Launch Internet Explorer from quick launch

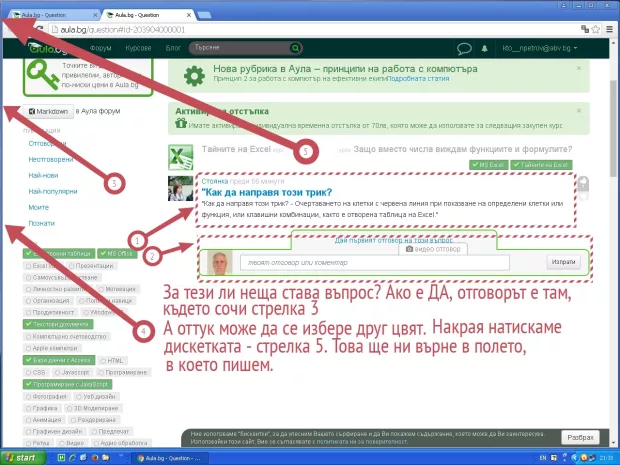tap(72, 458)
